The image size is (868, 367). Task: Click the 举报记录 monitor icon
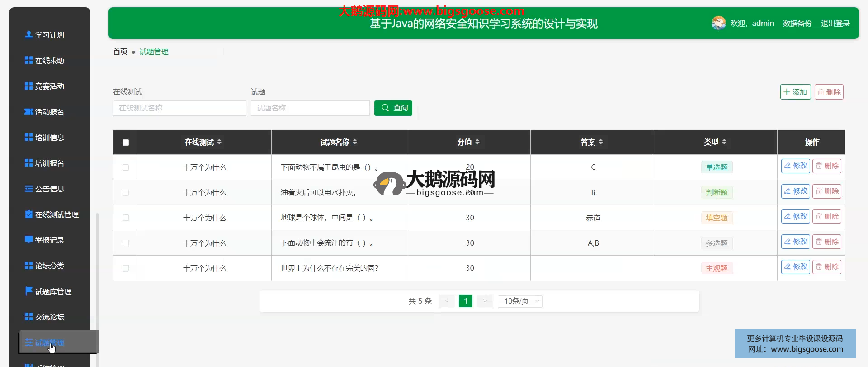click(x=28, y=240)
